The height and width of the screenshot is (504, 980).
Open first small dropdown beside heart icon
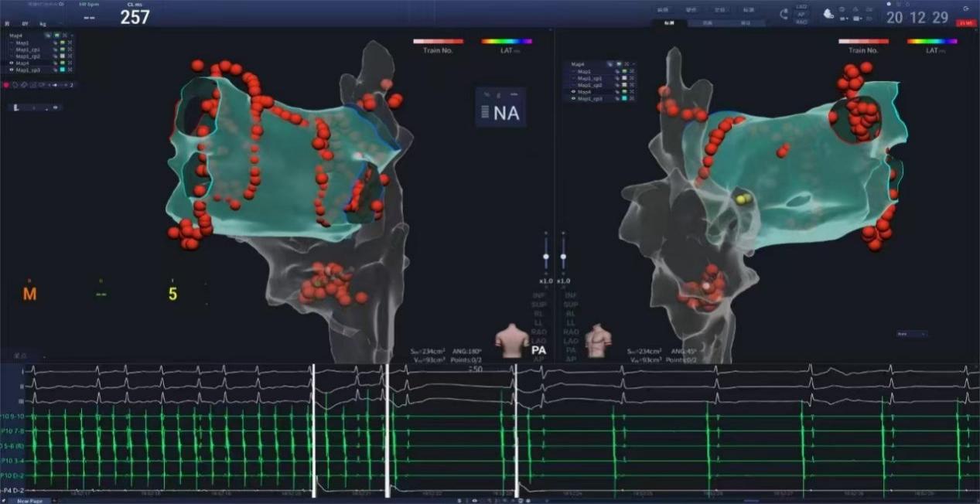pos(844,19)
